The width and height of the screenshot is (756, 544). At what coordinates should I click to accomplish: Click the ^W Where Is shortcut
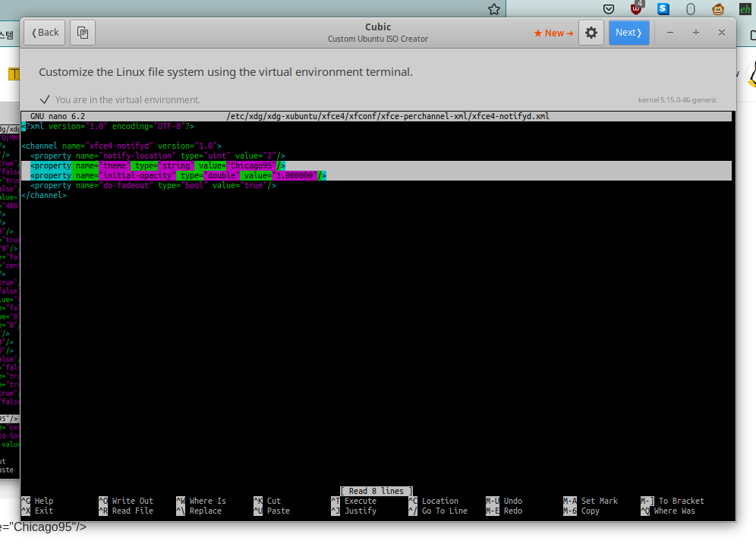click(x=201, y=501)
